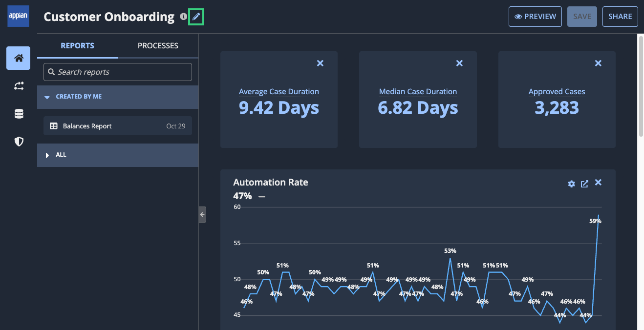Collapse the reports side panel arrow
This screenshot has height=330, width=644.
pyautogui.click(x=202, y=215)
